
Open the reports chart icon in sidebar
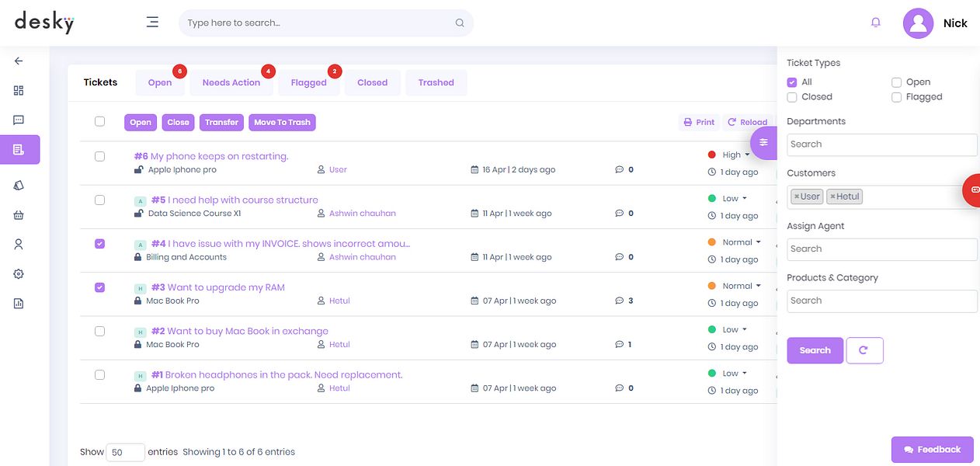tap(19, 304)
